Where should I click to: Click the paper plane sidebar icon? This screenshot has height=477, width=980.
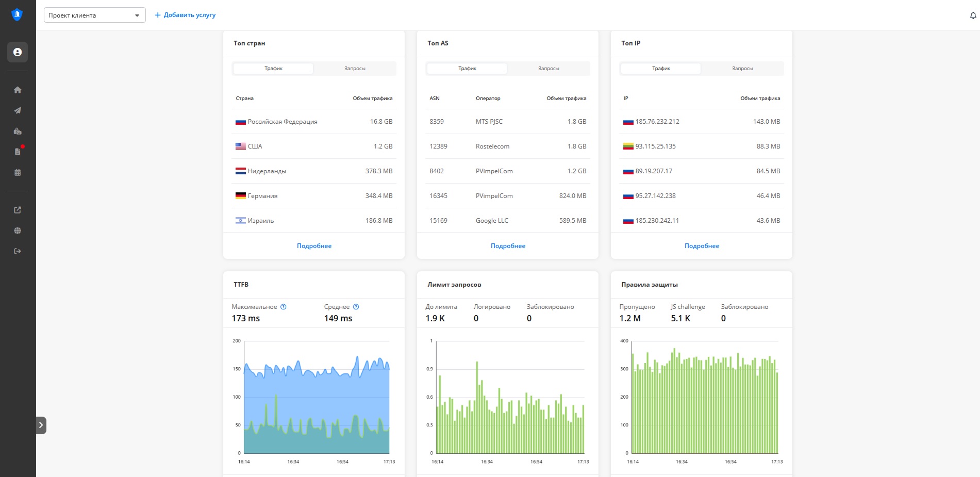(x=18, y=110)
